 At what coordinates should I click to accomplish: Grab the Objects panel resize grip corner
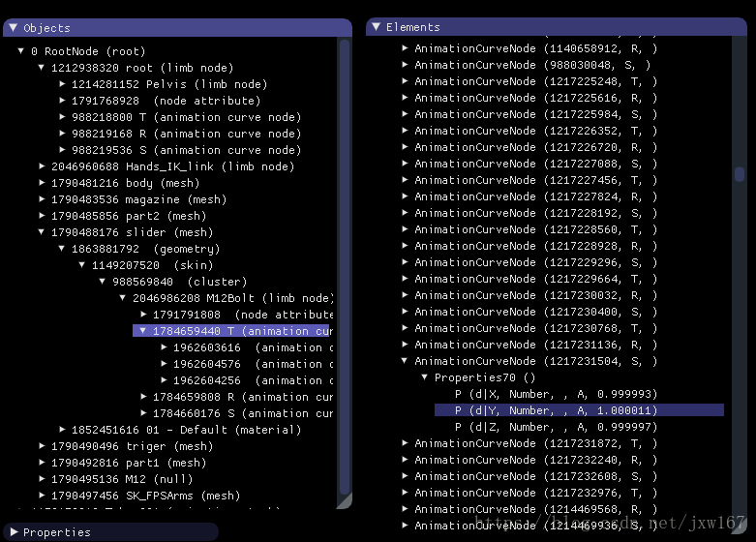tap(345, 501)
